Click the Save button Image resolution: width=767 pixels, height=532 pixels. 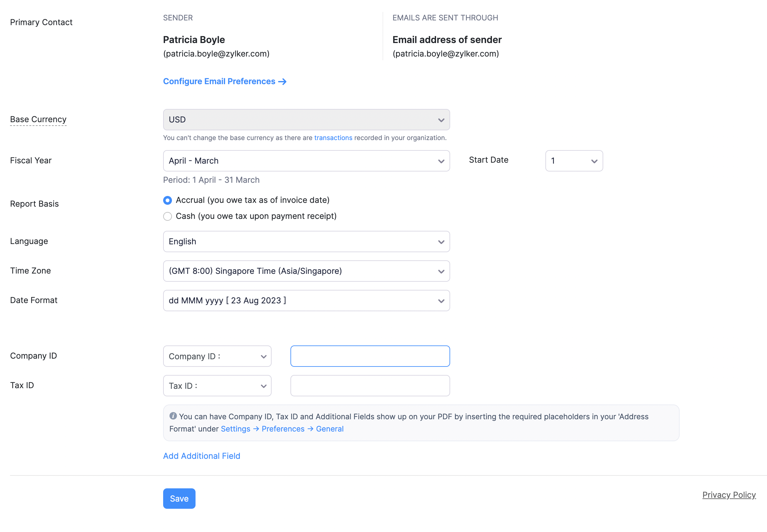[x=179, y=498]
